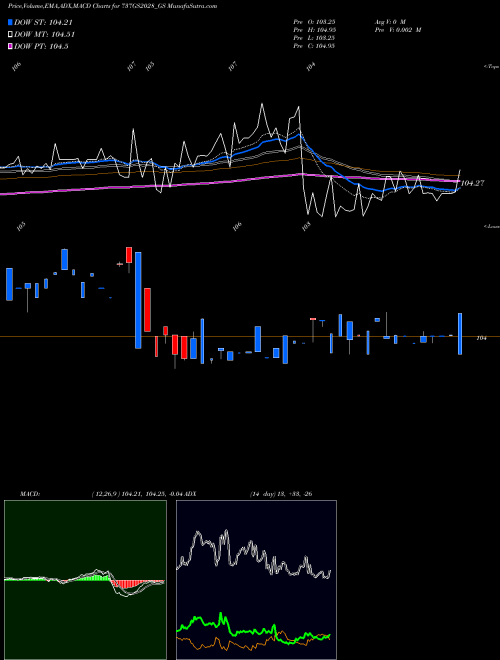Click the 103 label in the Lows row
500x660 pixels.
coord(306,226)
